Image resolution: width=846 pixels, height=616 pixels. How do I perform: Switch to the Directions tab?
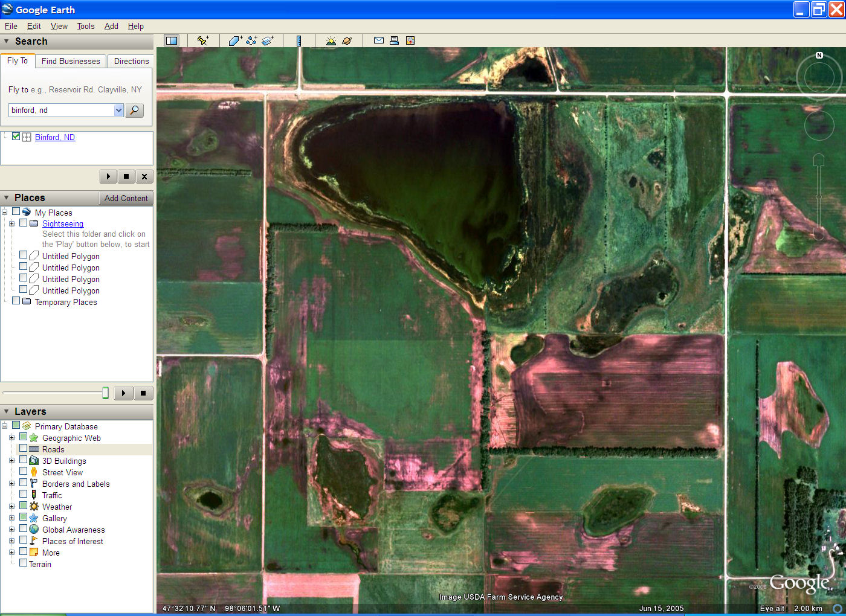coord(131,61)
